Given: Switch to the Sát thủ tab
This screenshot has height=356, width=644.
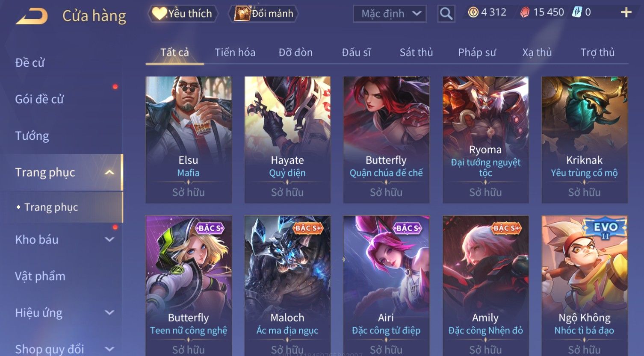Looking at the screenshot, I should pos(416,53).
